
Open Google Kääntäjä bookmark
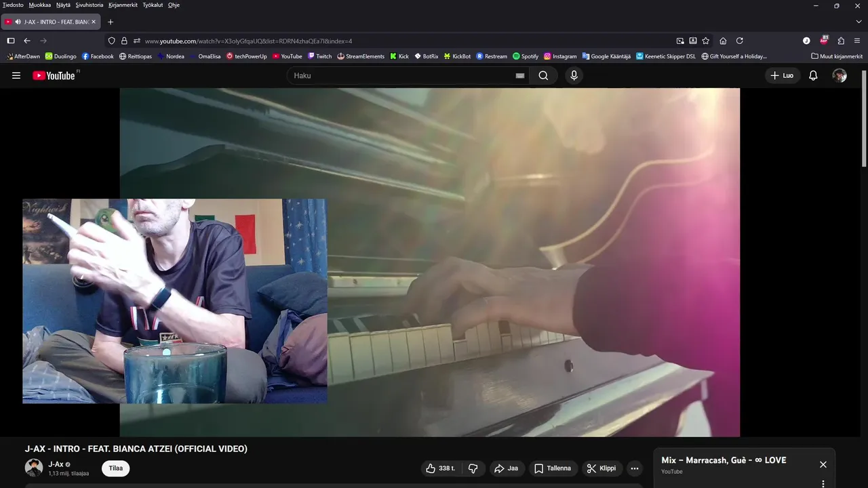(x=606, y=56)
